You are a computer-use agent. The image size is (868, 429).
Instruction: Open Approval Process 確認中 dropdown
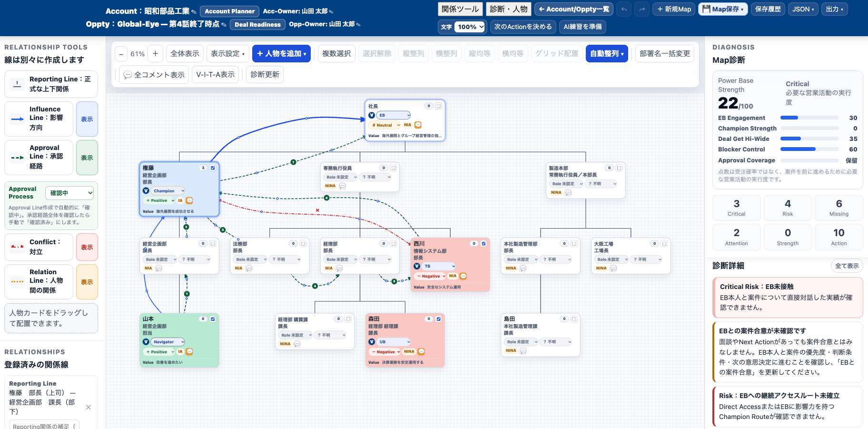(69, 193)
